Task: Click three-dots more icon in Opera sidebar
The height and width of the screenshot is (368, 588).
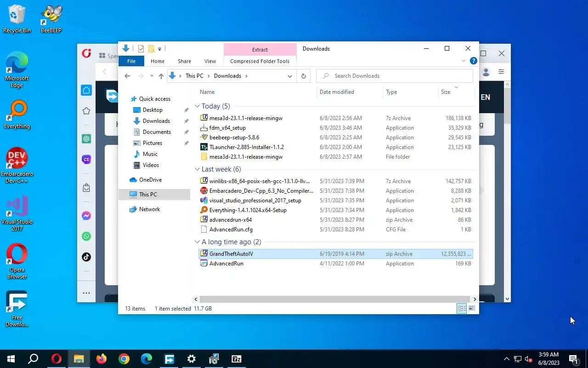Action: point(86,293)
